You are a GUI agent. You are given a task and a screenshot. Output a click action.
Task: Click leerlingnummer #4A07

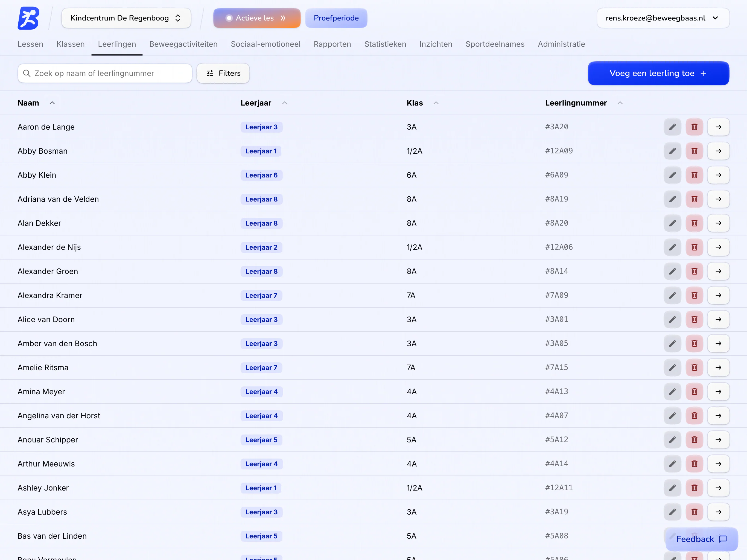click(556, 415)
